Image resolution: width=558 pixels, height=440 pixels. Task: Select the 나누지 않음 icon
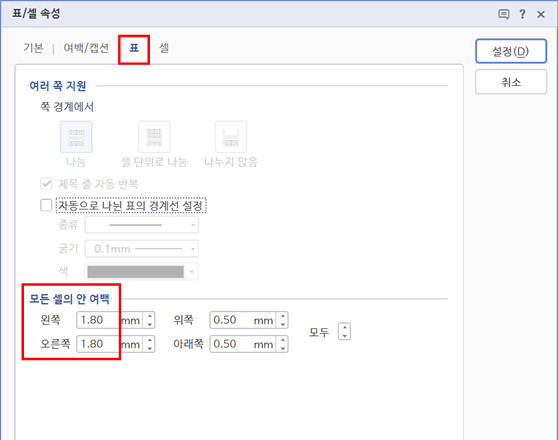pos(231,137)
